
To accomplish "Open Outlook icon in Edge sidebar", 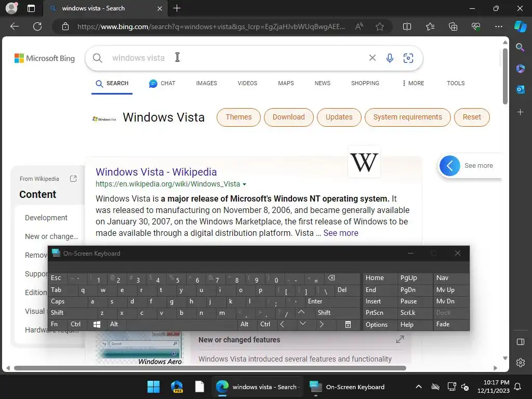I will pos(520,89).
